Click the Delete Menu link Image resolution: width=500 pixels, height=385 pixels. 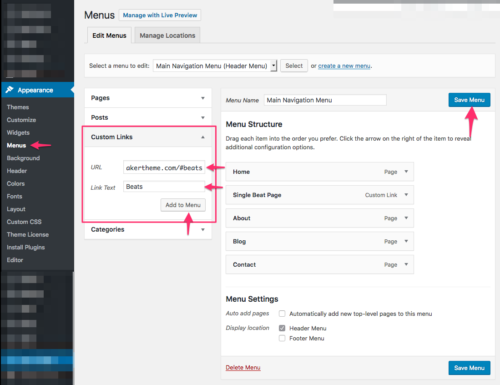(x=243, y=367)
